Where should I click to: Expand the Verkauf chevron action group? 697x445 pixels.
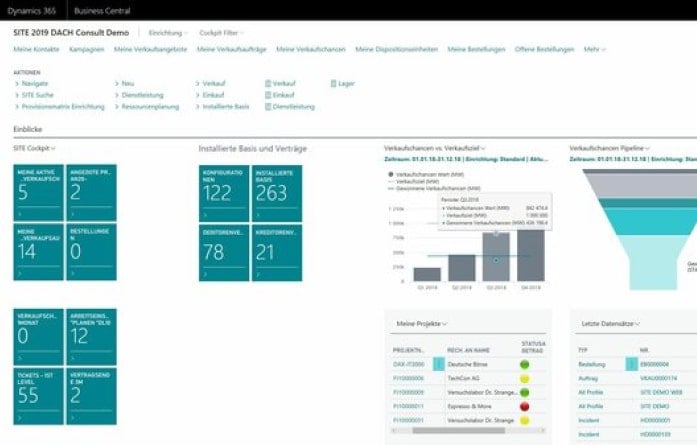click(211, 84)
